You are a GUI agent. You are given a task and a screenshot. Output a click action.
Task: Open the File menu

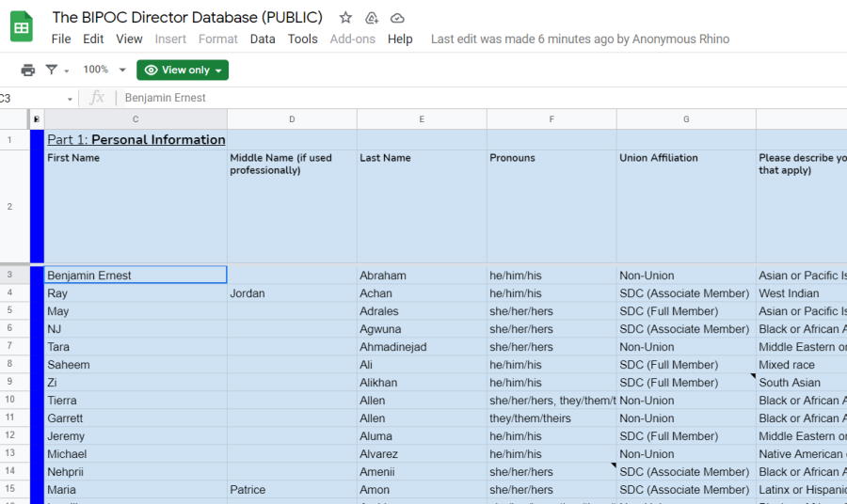click(x=61, y=39)
